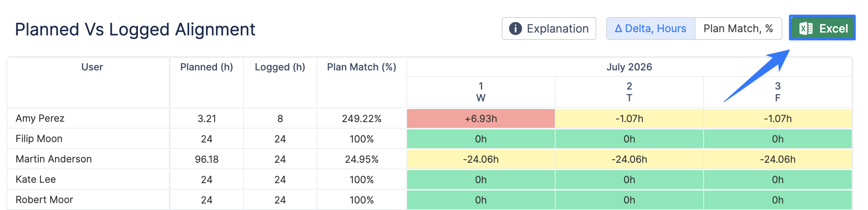The width and height of the screenshot is (868, 210).
Task: Select the July 2026 month header
Action: pos(629,67)
